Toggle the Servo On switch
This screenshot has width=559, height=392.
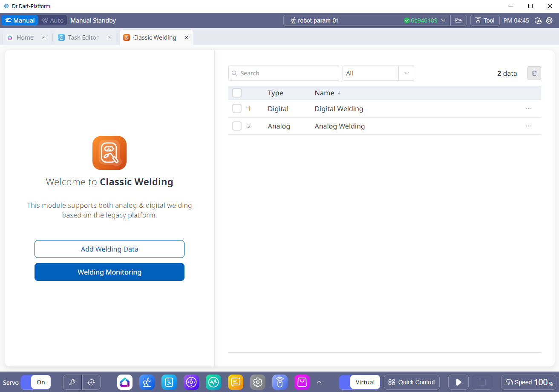[x=36, y=382]
